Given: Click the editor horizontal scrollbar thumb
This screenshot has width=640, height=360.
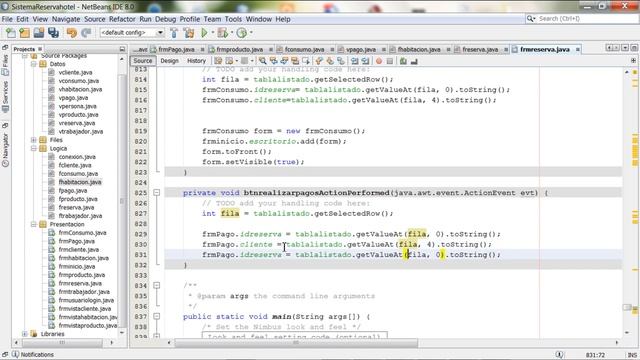Looking at the screenshot, I should (x=296, y=343).
